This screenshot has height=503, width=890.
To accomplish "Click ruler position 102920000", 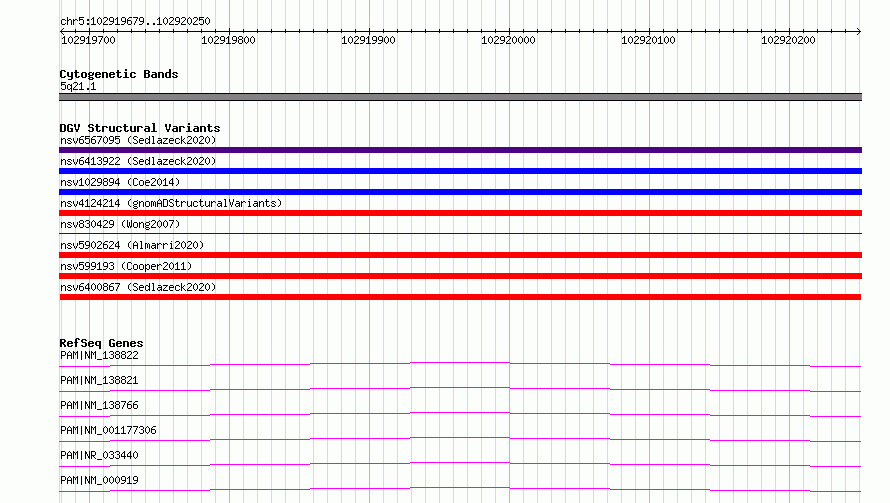I will pyautogui.click(x=509, y=40).
